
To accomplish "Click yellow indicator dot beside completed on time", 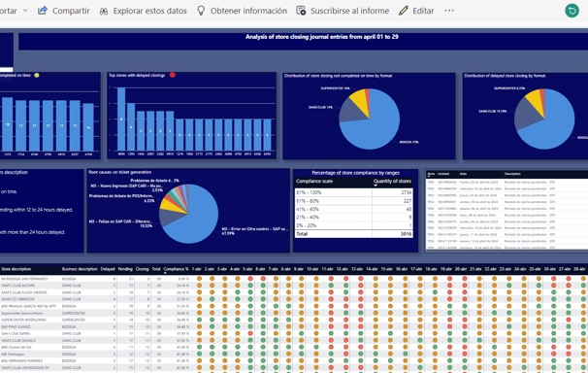I will [x=36, y=75].
